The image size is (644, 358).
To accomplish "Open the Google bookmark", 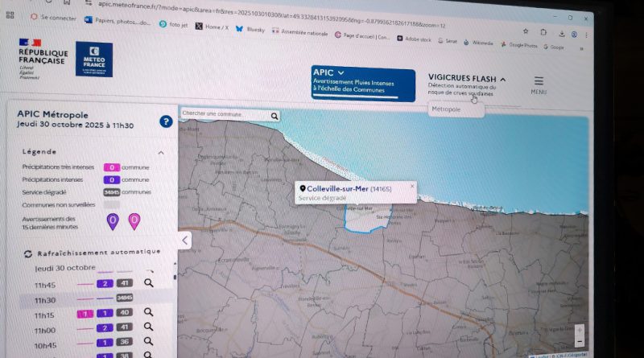I will pyautogui.click(x=554, y=47).
